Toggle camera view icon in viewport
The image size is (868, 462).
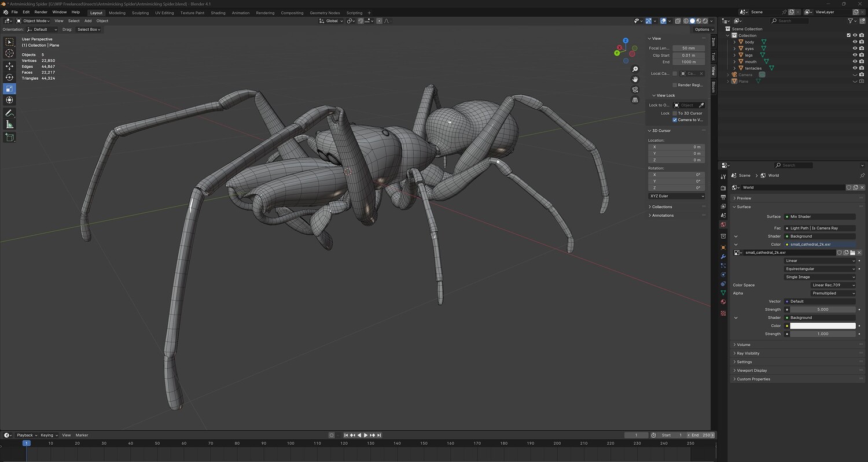635,90
